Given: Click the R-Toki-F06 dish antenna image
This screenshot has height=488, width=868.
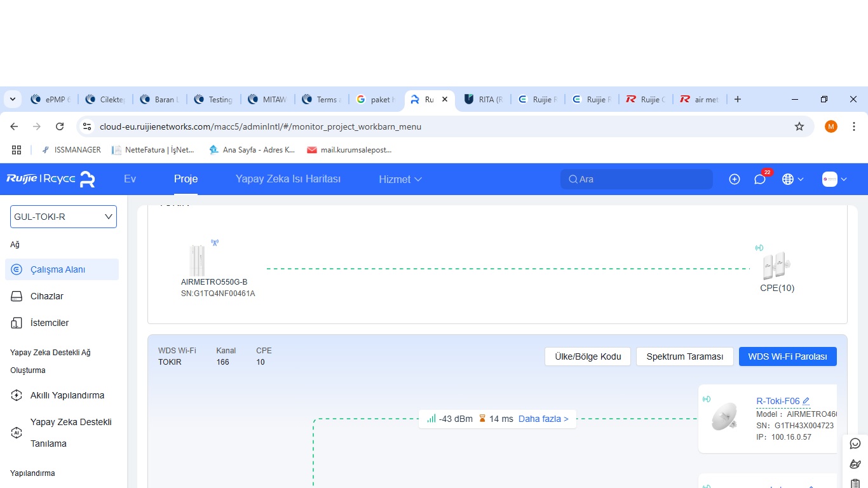Looking at the screenshot, I should 724,417.
